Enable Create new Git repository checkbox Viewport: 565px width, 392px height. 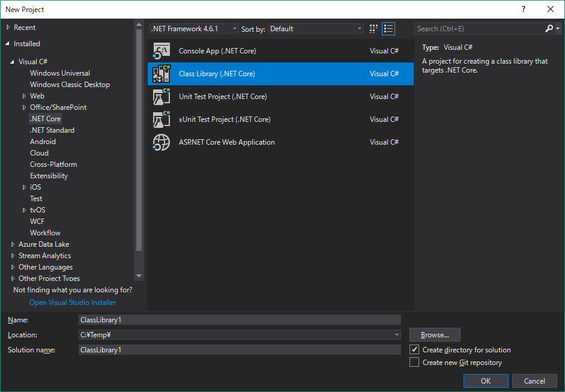coord(414,362)
